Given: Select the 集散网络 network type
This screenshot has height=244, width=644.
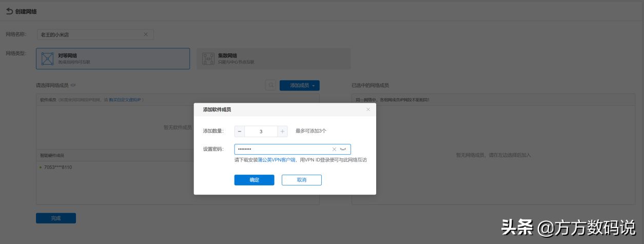Looking at the screenshot, I should [x=270, y=59].
